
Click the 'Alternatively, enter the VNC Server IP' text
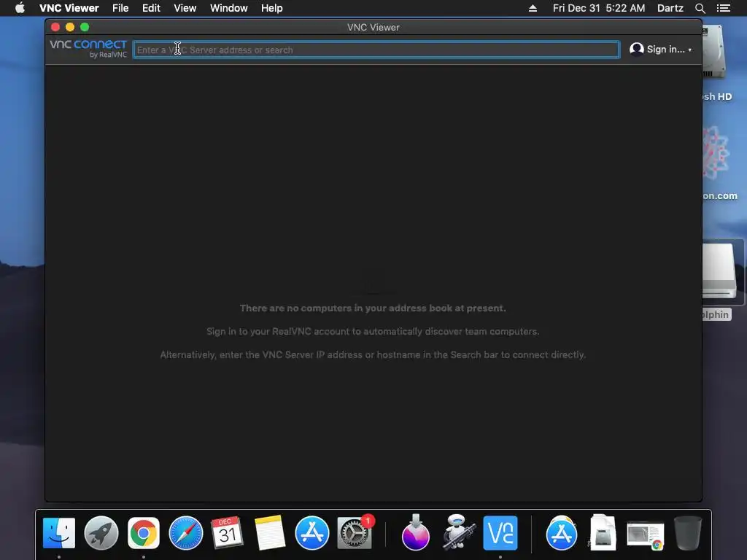point(373,355)
